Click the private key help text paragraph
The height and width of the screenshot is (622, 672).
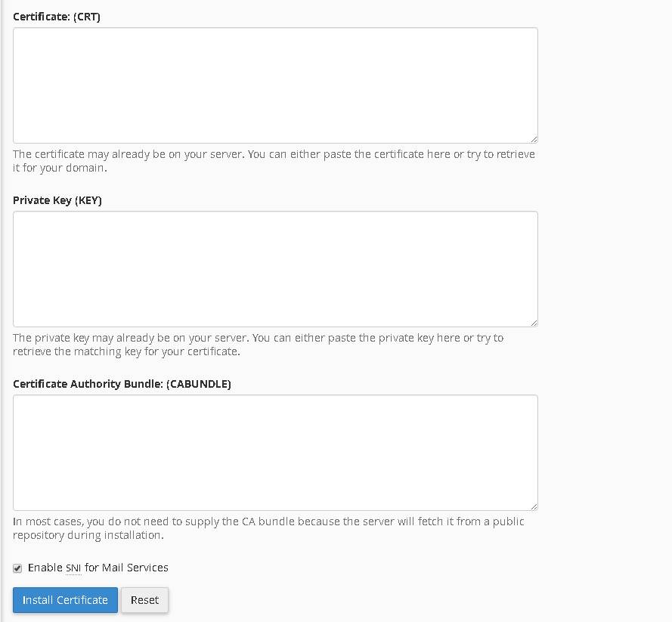tap(258, 345)
